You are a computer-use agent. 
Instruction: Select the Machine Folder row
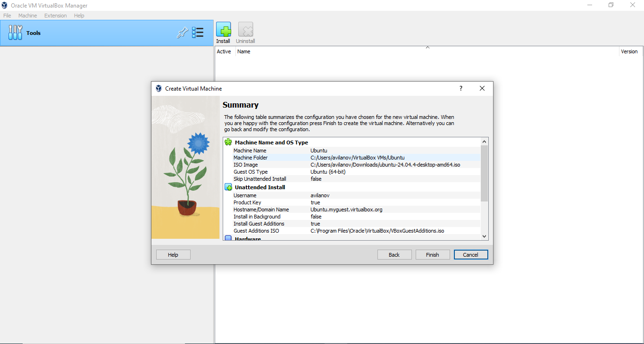(352, 158)
